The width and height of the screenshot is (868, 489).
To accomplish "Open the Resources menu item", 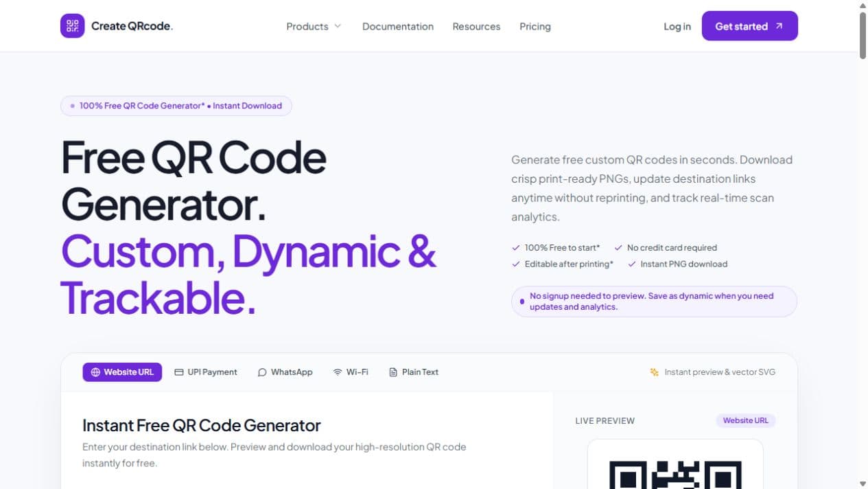I will tap(476, 26).
